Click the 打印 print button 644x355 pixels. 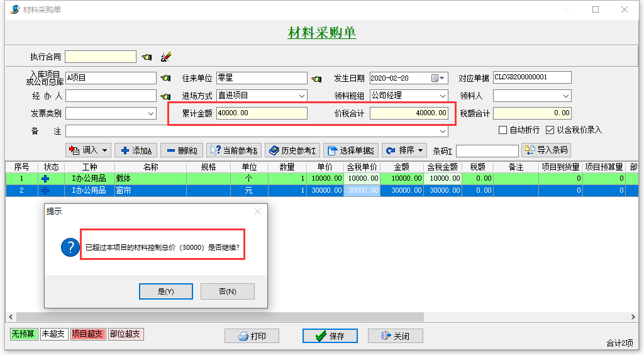coord(252,336)
